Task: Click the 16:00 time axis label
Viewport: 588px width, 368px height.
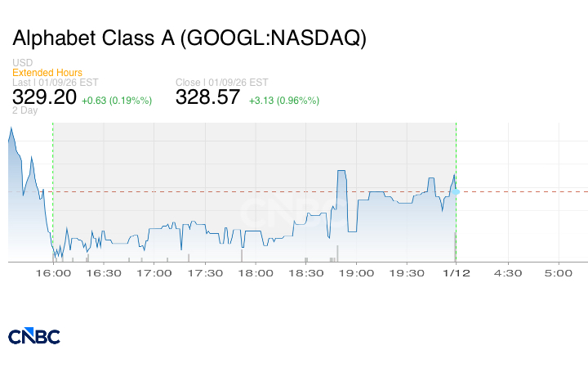Action: (x=53, y=273)
